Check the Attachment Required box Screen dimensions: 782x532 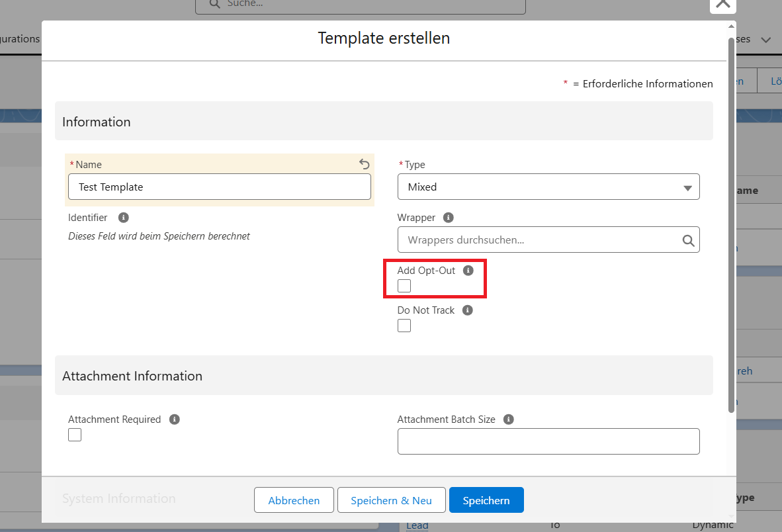pos(75,435)
